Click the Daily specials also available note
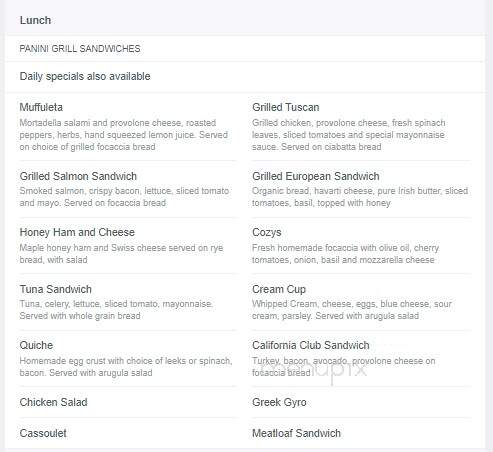This screenshot has width=493, height=452. [85, 76]
